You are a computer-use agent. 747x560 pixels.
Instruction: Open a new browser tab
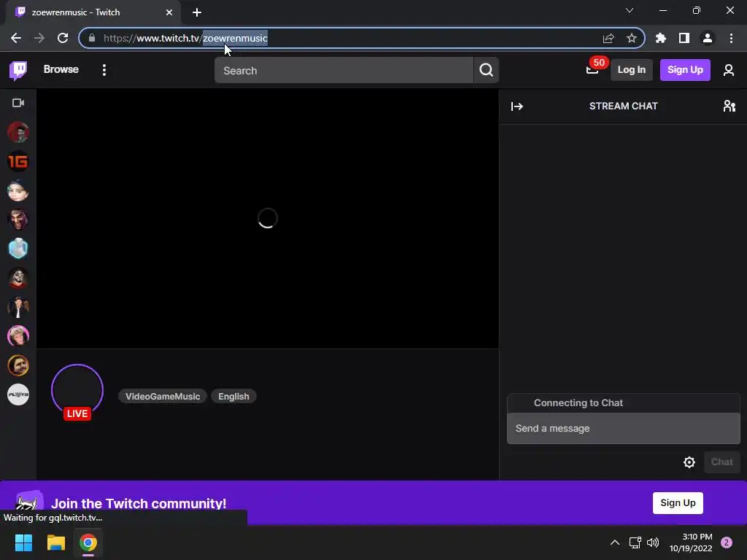(x=197, y=12)
